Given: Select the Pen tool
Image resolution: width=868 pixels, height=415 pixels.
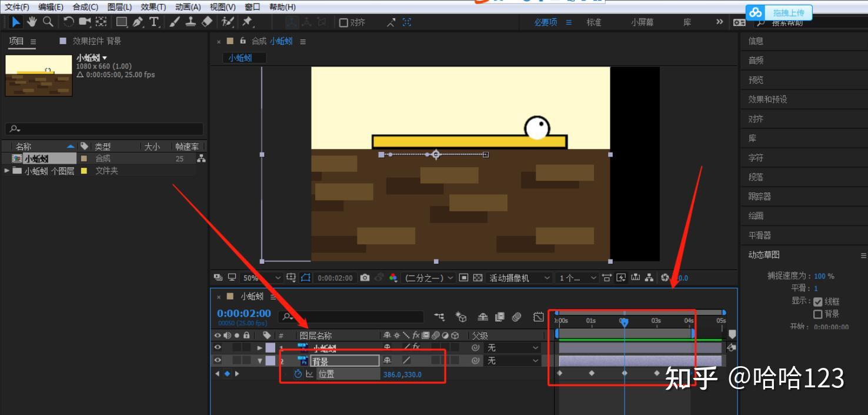Looking at the screenshot, I should point(138,22).
